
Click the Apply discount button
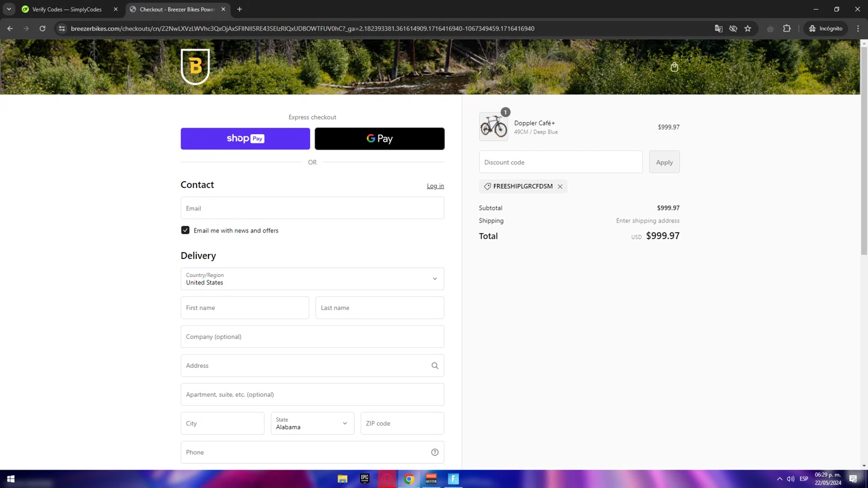pos(664,162)
